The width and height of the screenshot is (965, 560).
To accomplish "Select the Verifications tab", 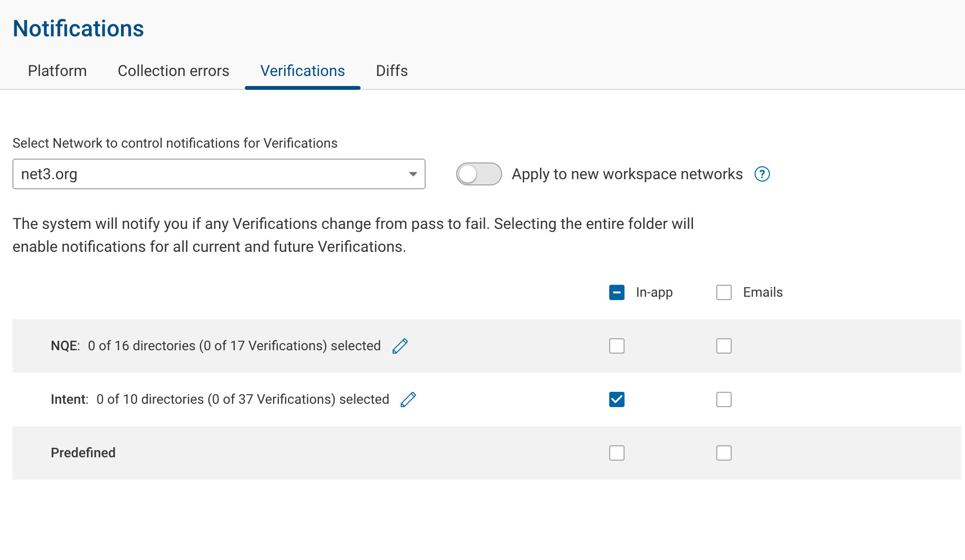I will (x=303, y=71).
